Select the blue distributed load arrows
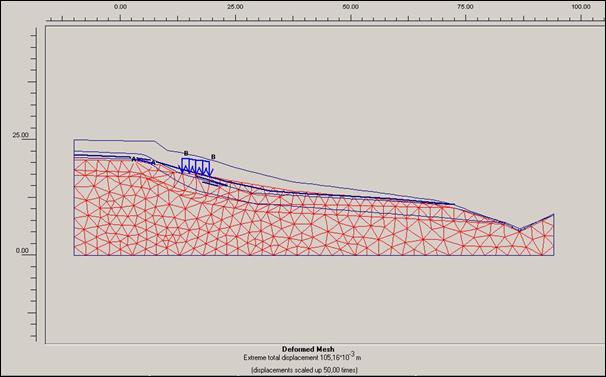 pos(196,166)
